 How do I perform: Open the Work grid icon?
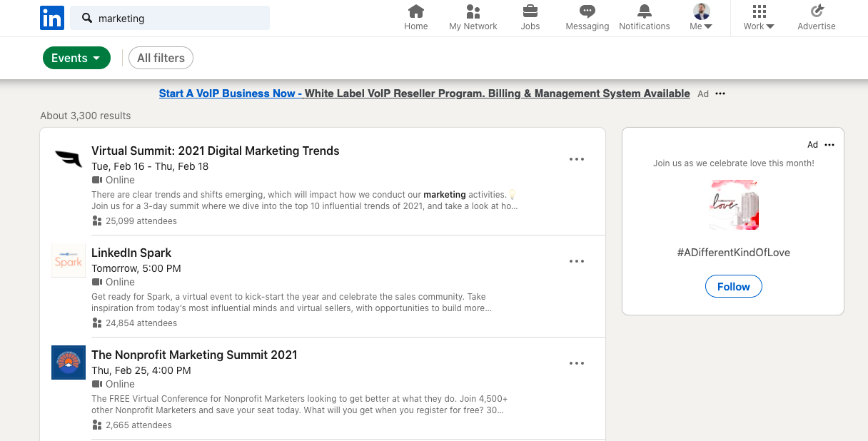coord(758,11)
